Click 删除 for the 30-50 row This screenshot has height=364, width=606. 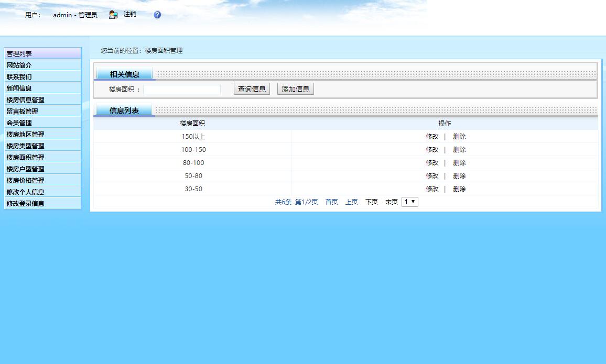[459, 189]
